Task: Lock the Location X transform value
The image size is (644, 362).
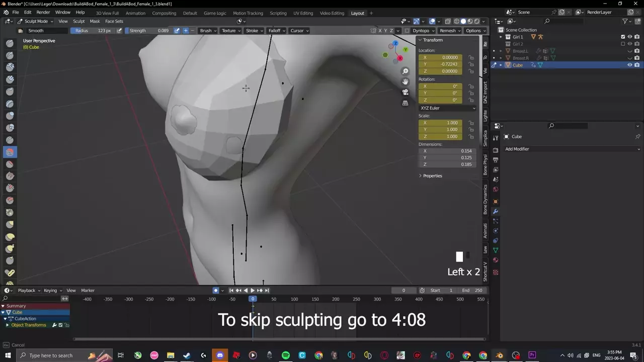Action: pyautogui.click(x=471, y=57)
